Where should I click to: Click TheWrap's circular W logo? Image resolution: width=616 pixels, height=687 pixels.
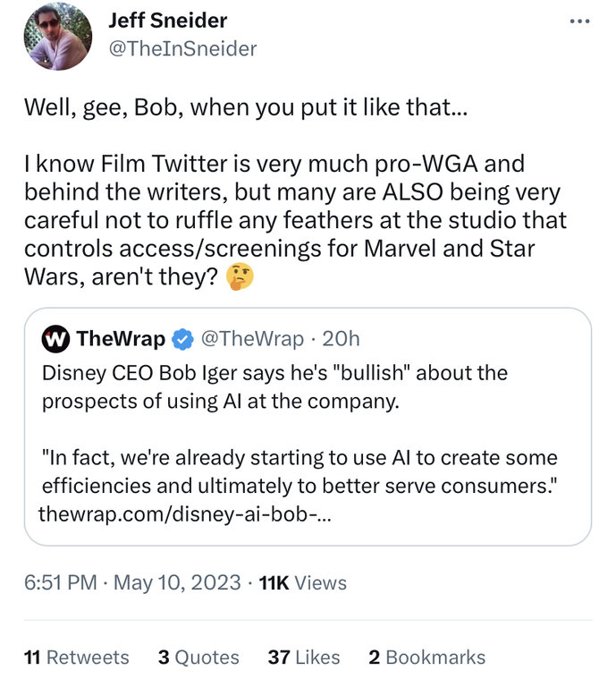point(56,339)
